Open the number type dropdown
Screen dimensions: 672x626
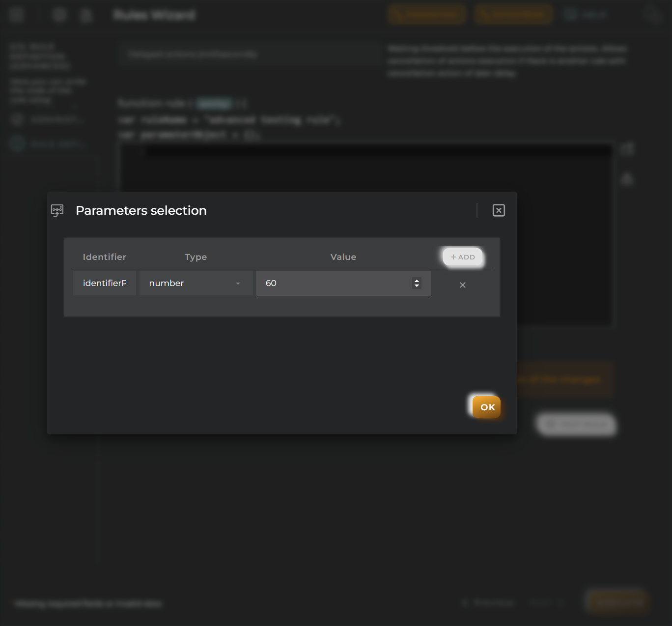tap(196, 283)
